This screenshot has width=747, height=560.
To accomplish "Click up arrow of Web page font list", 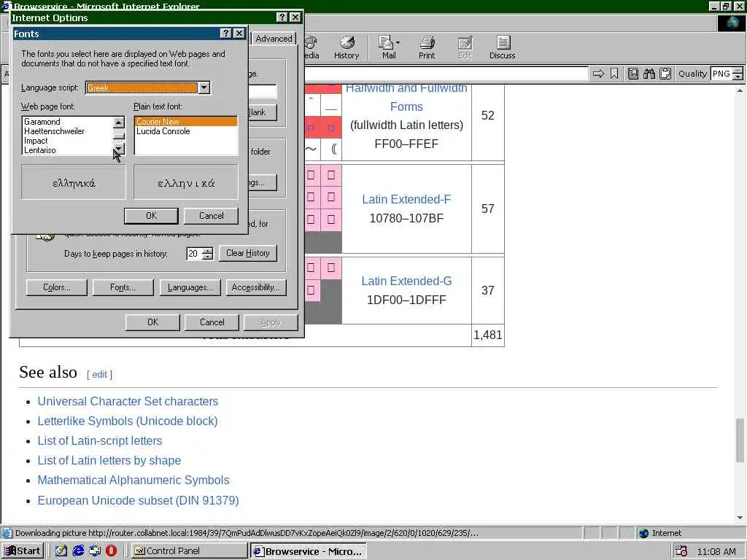I will pos(119,122).
